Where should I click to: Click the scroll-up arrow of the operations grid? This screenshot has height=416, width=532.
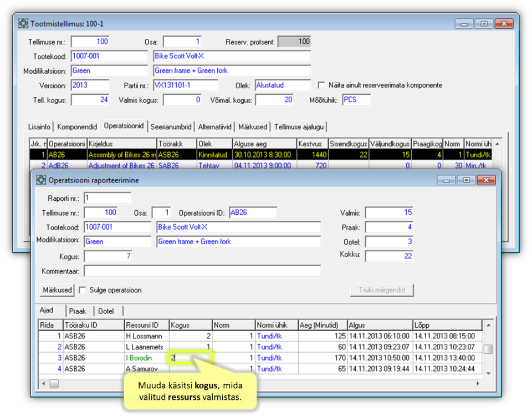(497, 144)
